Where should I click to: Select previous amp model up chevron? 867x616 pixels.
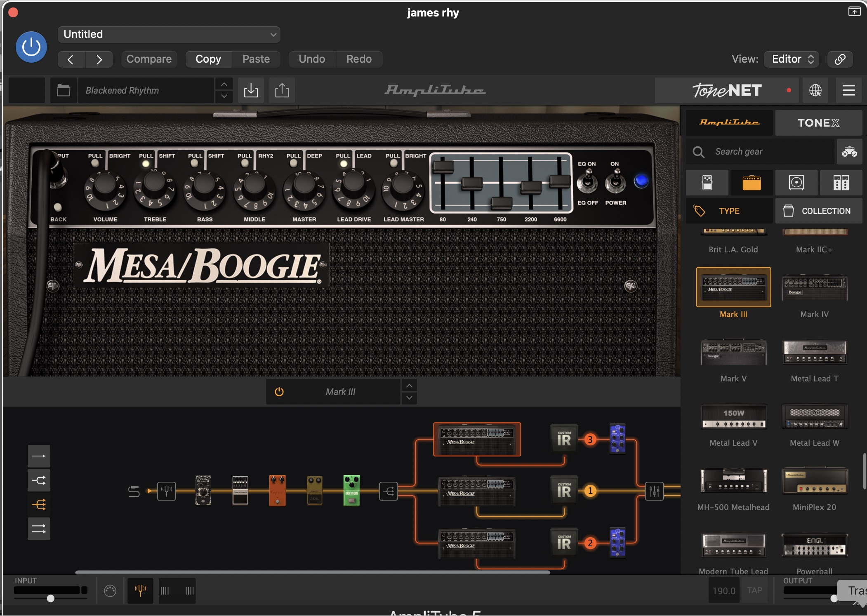pyautogui.click(x=409, y=386)
